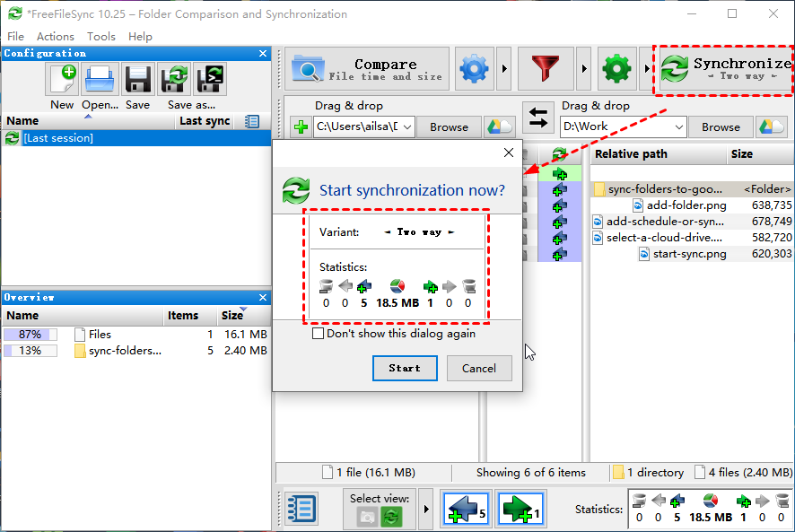Expand the D:\Work folder path dropdown

point(678,127)
